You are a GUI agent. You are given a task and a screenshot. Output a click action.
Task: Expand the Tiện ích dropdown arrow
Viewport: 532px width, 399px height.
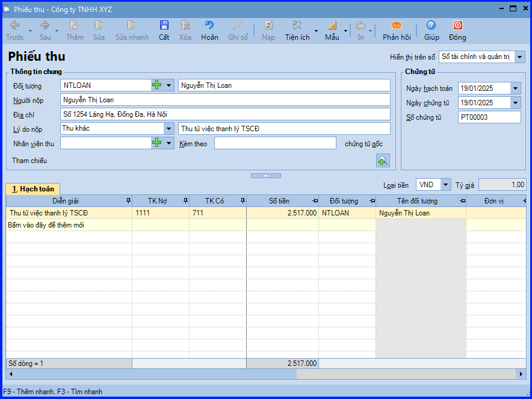pyautogui.click(x=316, y=31)
